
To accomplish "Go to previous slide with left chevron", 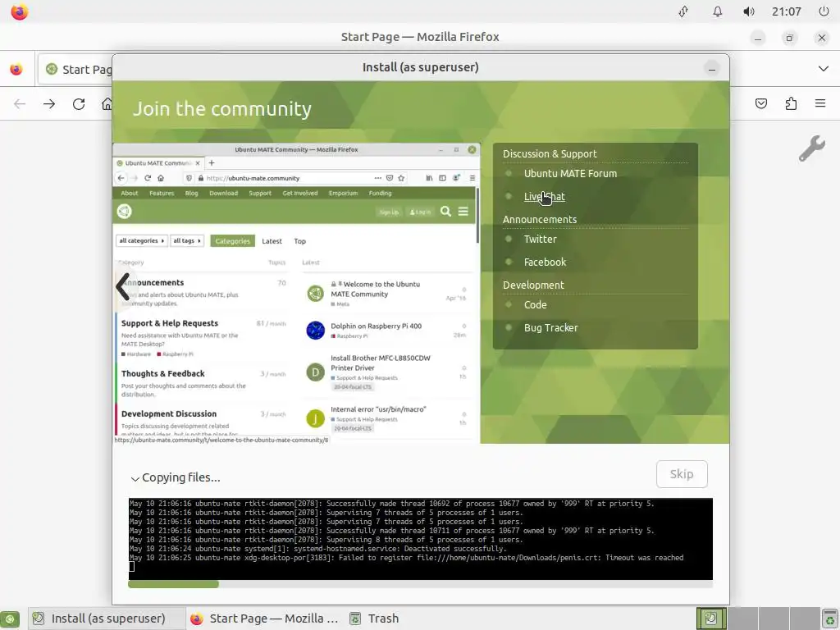I will (123, 286).
